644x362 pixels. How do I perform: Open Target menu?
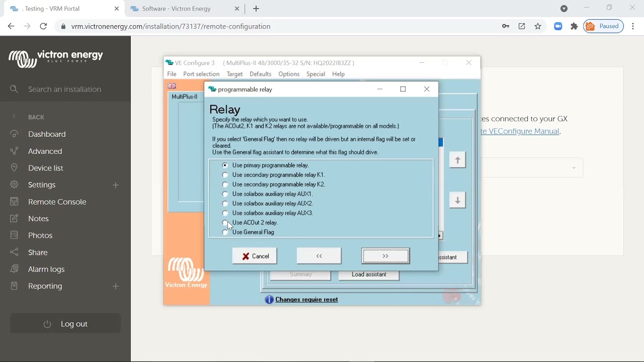coord(234,74)
